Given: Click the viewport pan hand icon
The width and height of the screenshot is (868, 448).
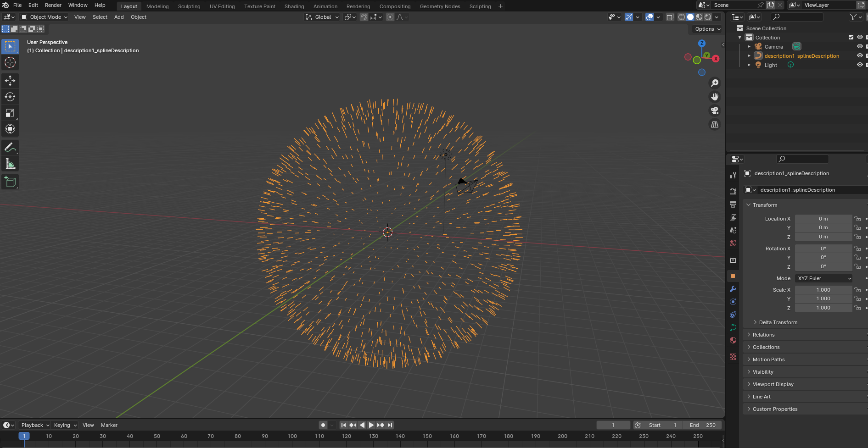Looking at the screenshot, I should pos(715,97).
